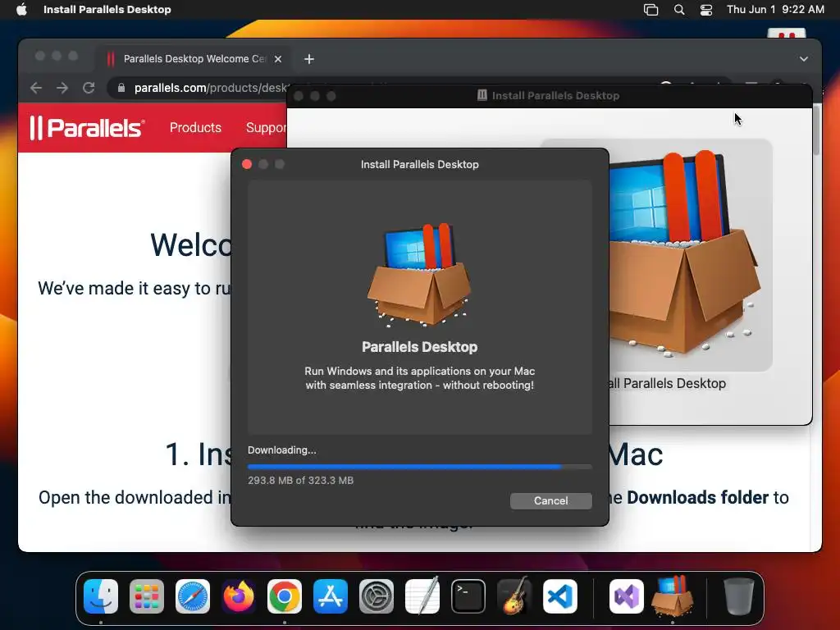Screen dimensions: 840x630
Task: Click the Parallels Desktop box icon in installer dialog
Action: click(419, 275)
